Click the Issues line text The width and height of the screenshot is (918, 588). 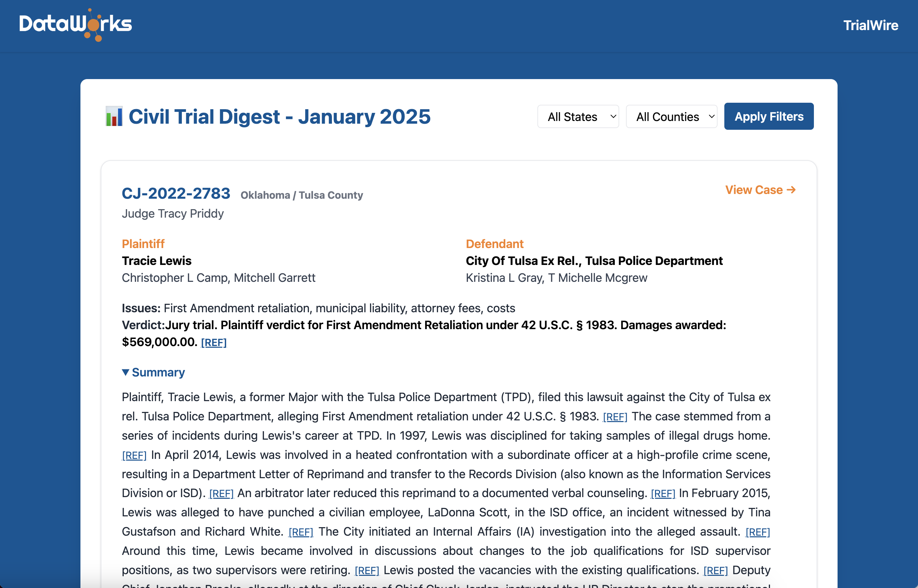[x=318, y=308]
